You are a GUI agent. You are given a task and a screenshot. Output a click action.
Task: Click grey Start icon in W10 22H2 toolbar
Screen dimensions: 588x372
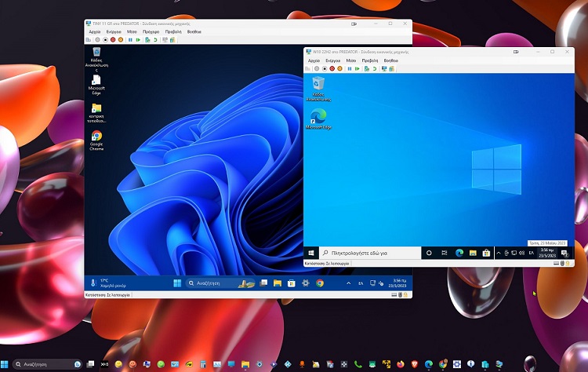pos(317,69)
